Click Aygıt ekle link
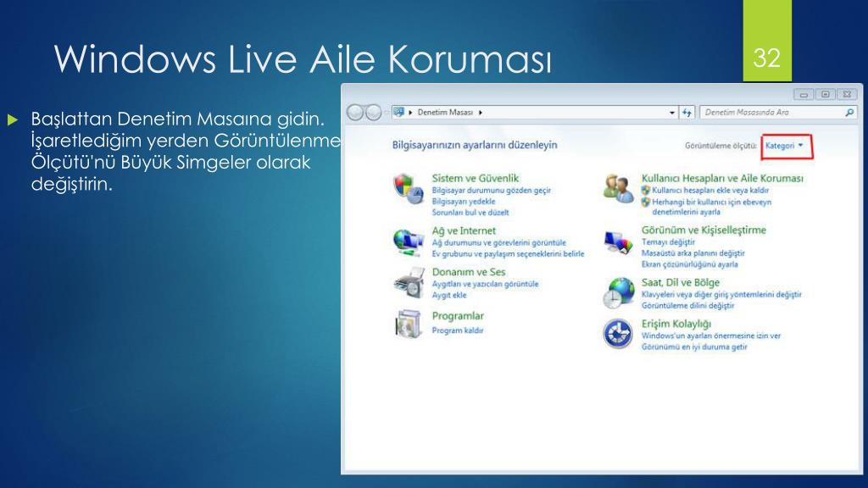This screenshot has width=868, height=488. coord(449,295)
